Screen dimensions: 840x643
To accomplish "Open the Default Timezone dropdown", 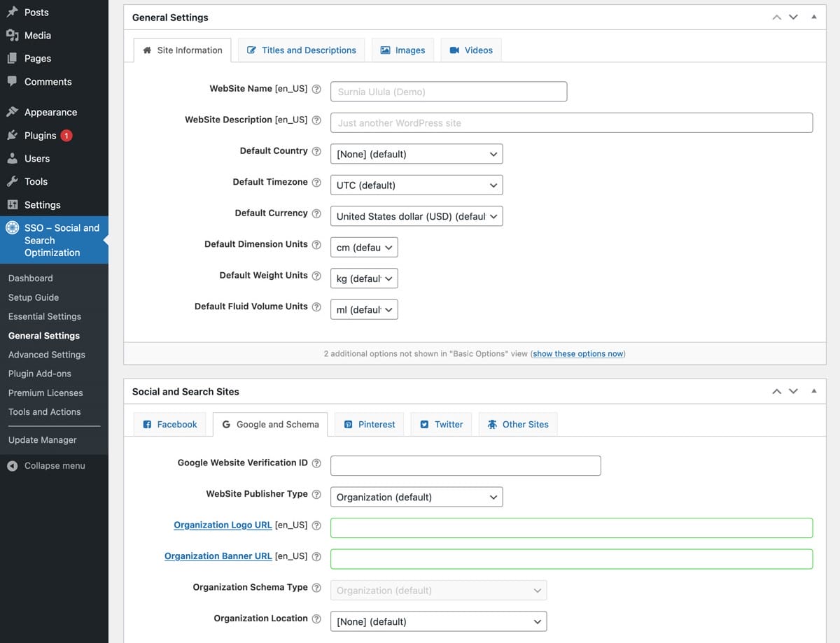I will coord(416,185).
